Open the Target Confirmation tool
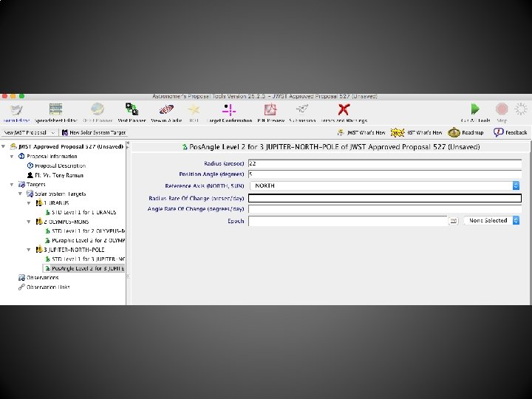Image resolution: width=532 pixels, height=399 pixels. pyautogui.click(x=229, y=113)
